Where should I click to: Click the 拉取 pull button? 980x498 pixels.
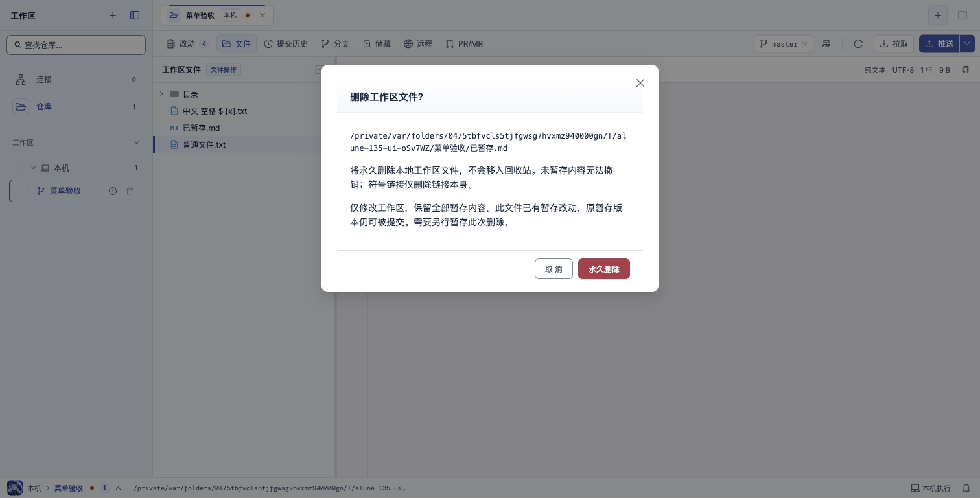(894, 44)
